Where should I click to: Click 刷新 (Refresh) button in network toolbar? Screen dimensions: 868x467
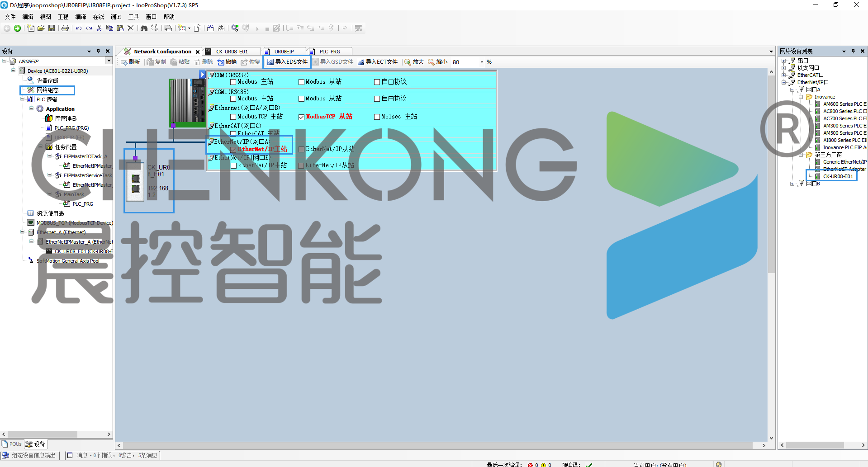coord(130,62)
